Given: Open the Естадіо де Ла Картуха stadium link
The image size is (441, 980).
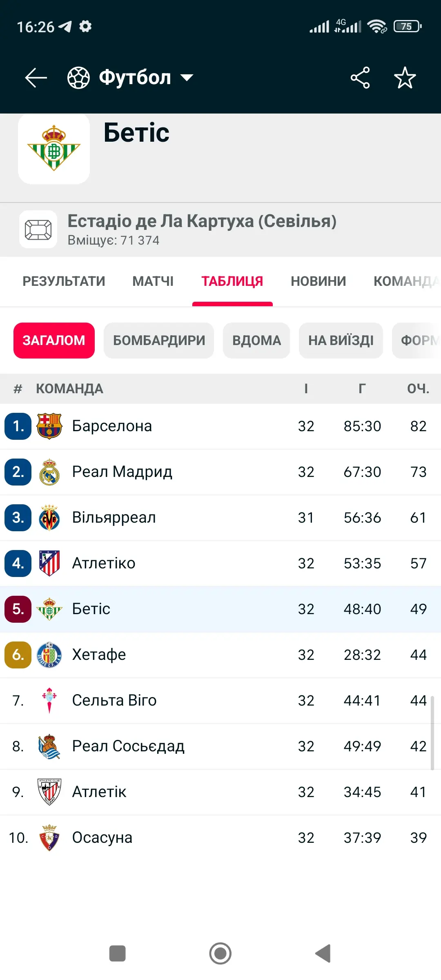Looking at the screenshot, I should click(202, 221).
